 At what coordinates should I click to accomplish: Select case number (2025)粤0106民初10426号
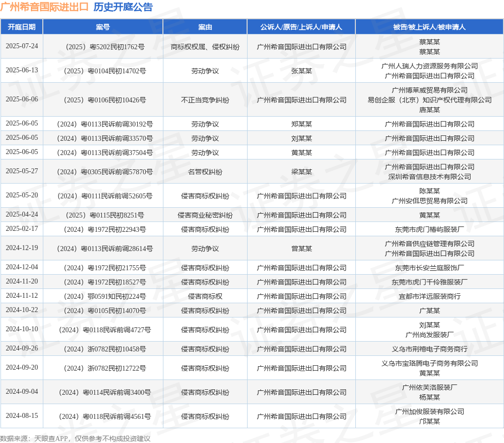click(x=105, y=100)
